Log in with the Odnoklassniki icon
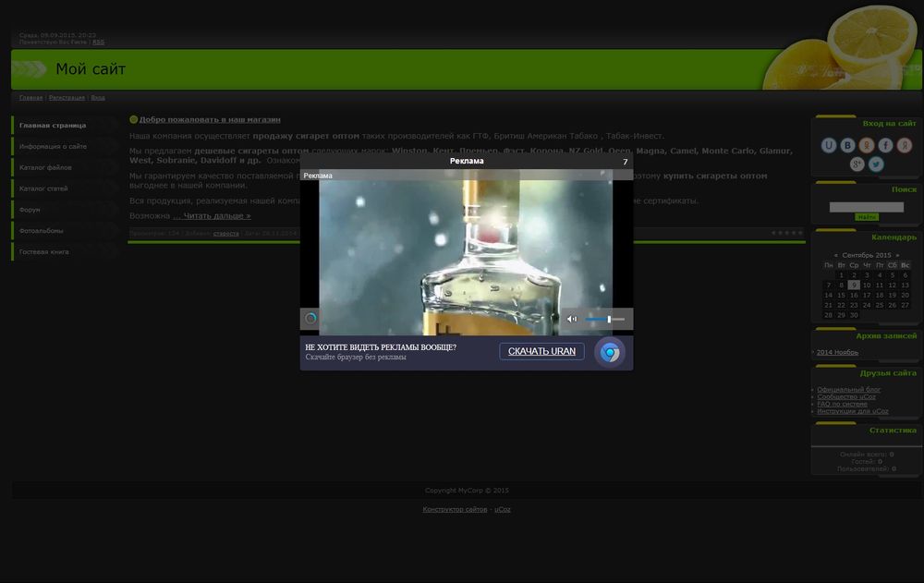This screenshot has height=583, width=924. coord(867,145)
